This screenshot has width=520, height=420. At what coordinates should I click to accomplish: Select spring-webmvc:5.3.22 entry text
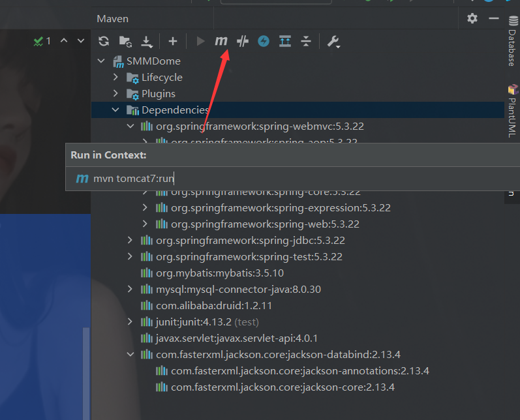tap(260, 127)
